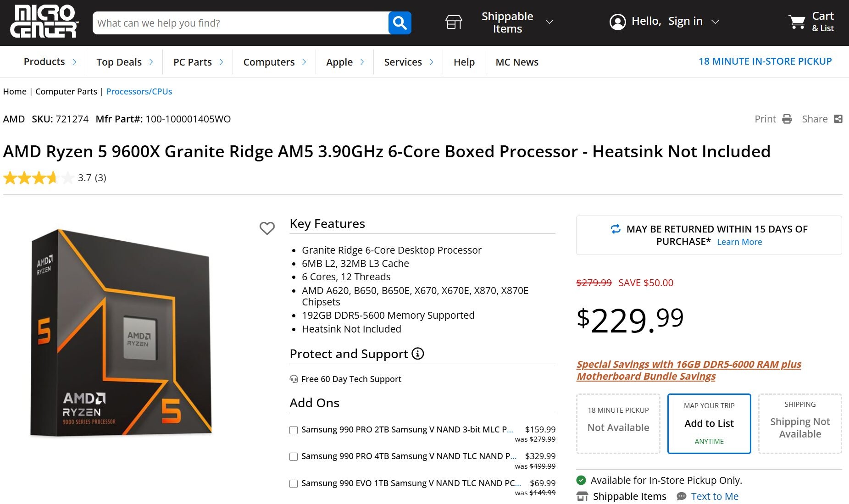The width and height of the screenshot is (849, 504).
Task: Add product to wishlist with heart icon
Action: click(x=267, y=228)
